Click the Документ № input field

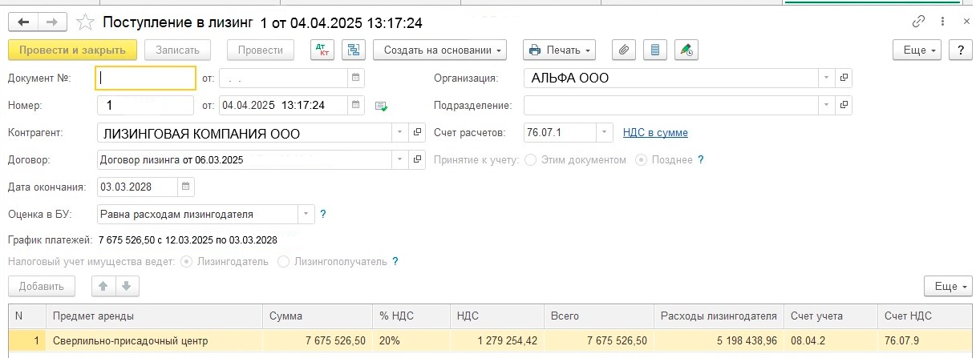(145, 78)
